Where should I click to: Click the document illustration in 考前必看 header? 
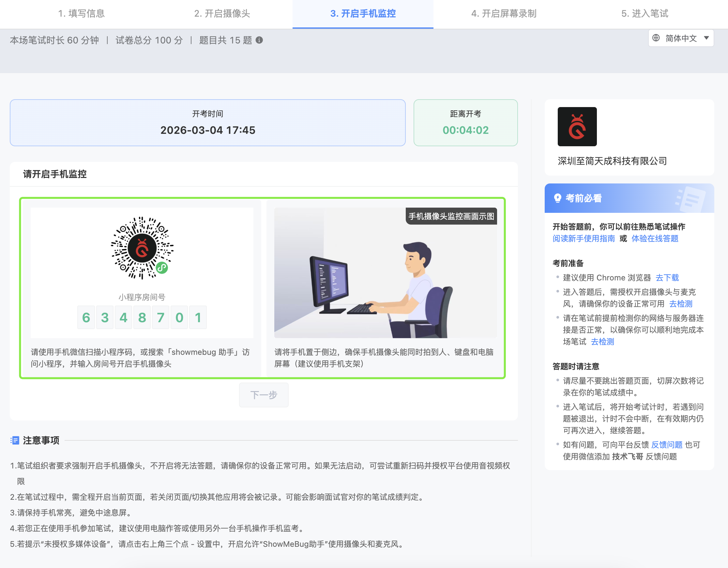pyautogui.click(x=692, y=199)
